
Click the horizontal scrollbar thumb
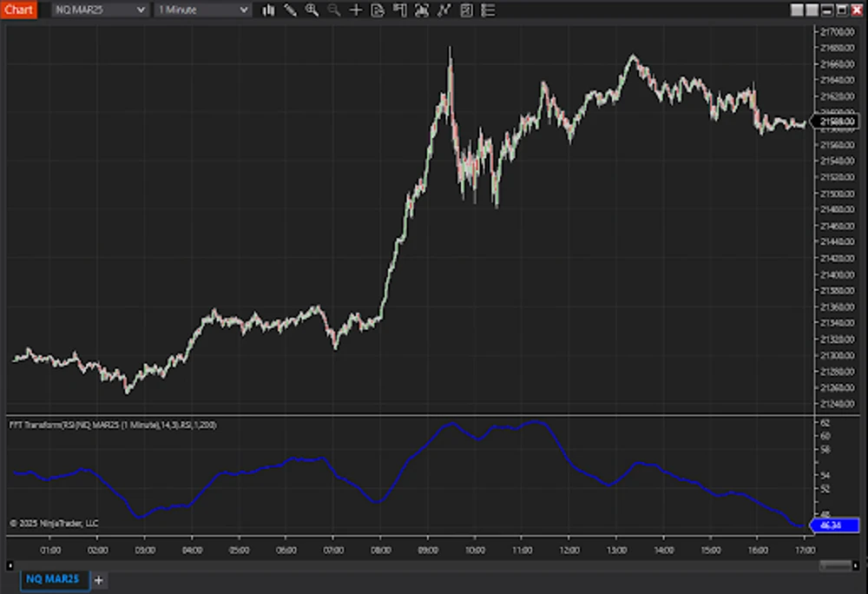(835, 565)
